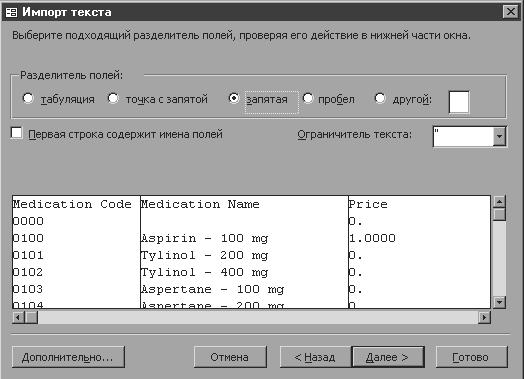The width and height of the screenshot is (524, 379).
Task: Click the Импорт текста title bar icon
Action: (11, 12)
